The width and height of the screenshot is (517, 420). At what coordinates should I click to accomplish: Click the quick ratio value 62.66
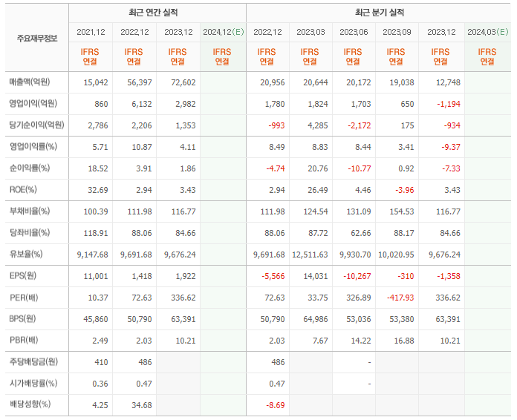pos(361,233)
